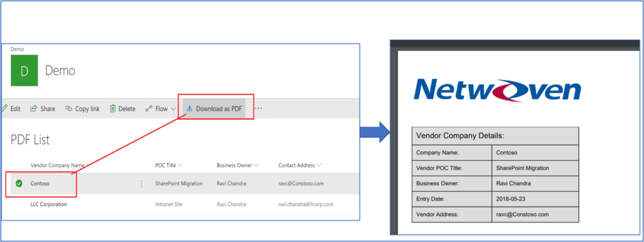The width and height of the screenshot is (644, 242).
Task: Open the Contoso row vertical ellipsis menu
Action: 142,184
